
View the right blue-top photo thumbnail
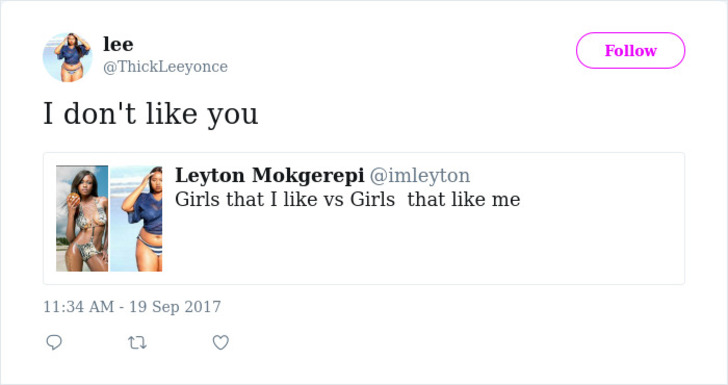coord(136,218)
